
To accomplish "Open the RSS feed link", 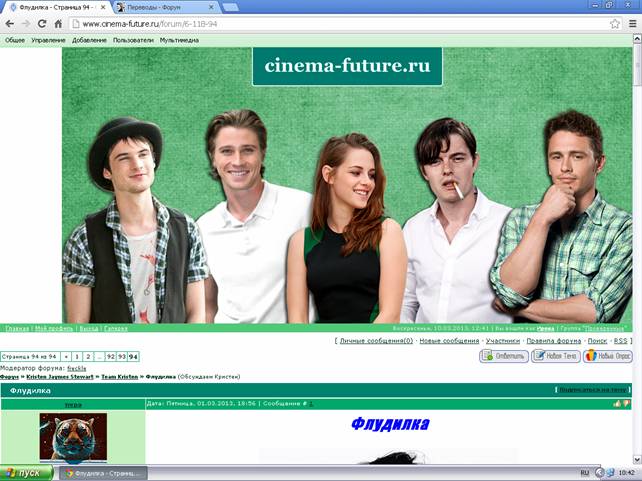I will [x=620, y=341].
